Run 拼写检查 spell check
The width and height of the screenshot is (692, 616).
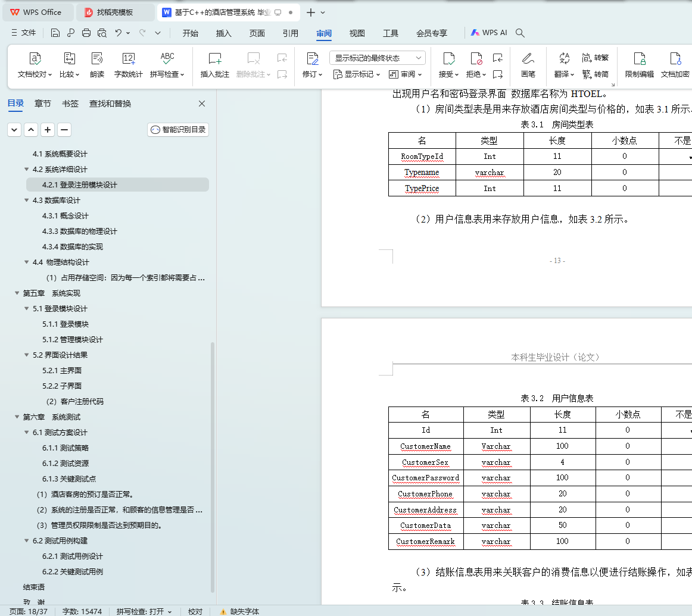point(167,64)
